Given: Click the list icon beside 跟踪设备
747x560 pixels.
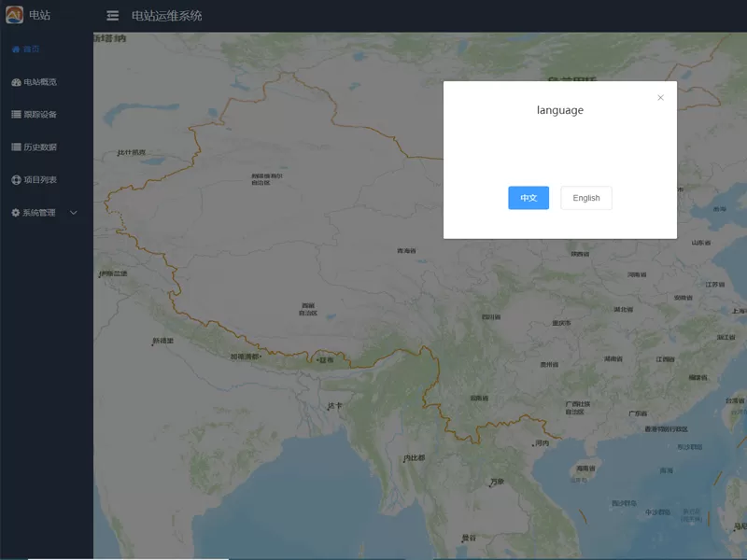Looking at the screenshot, I should coord(16,115).
